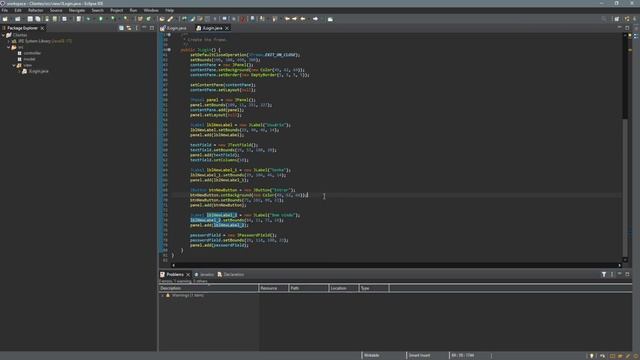640x360 pixels.
Task: Click the Save toolbar icon
Action: (x=30, y=19)
